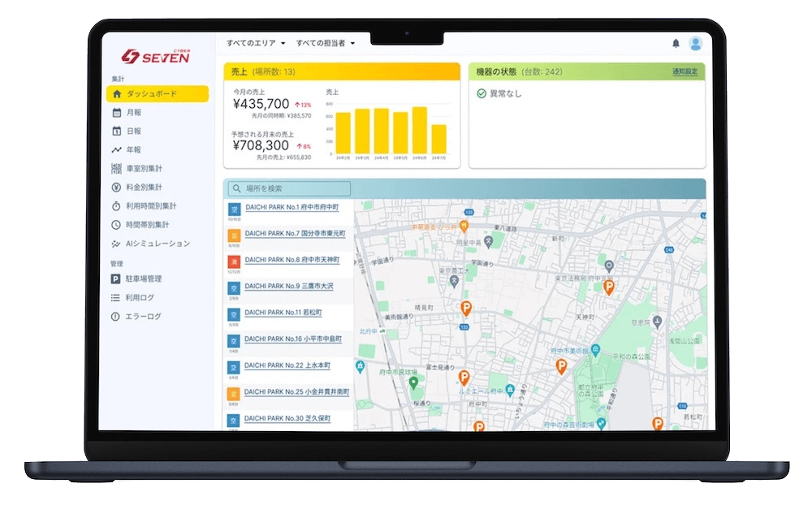Screen dimensions: 812x505
Task: Click the Cyber Seven logo
Action: coord(155,56)
